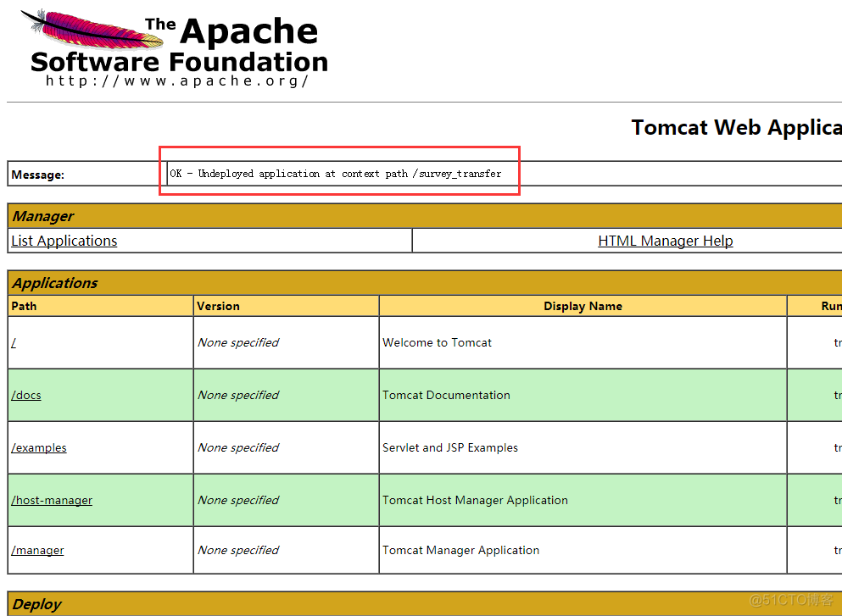Click the Servlet and JSP Examples cell

[449, 447]
